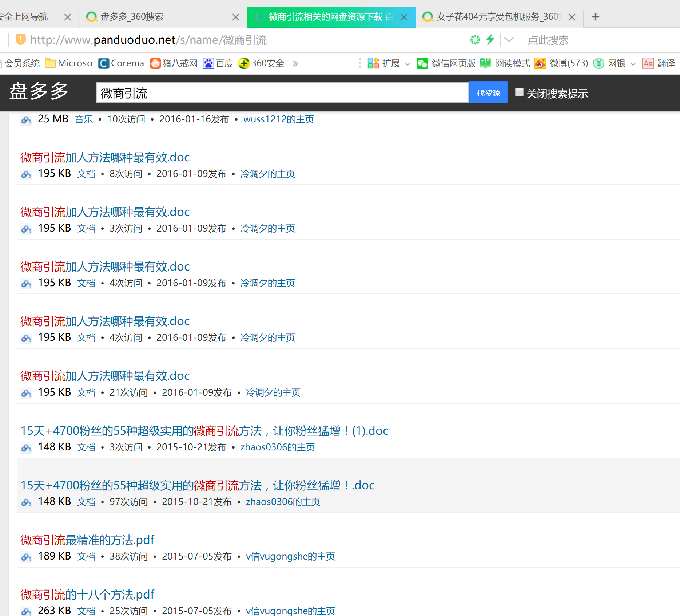Open the 微博(573) Weibo icon
This screenshot has height=616, width=680.
tap(540, 63)
